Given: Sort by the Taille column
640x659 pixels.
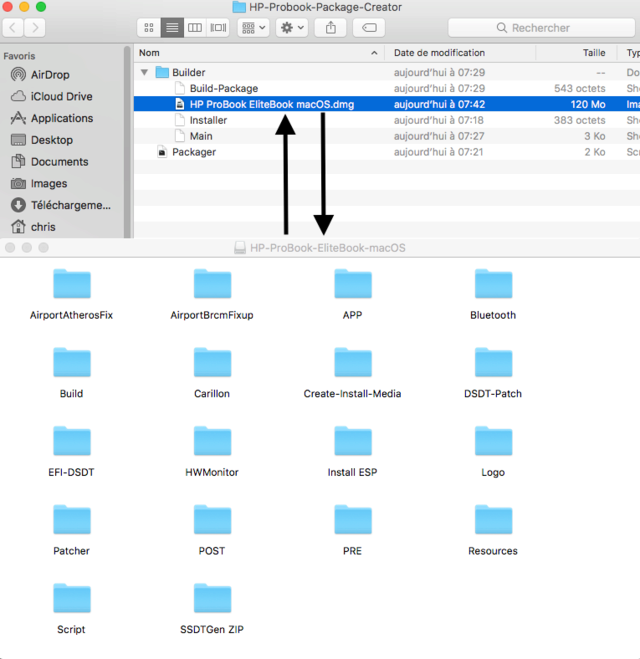Looking at the screenshot, I should point(576,53).
